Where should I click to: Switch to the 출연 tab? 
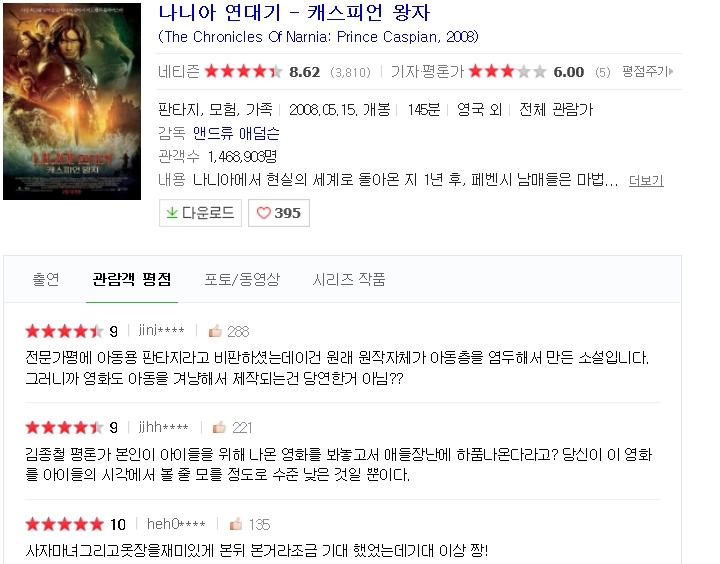(46, 279)
